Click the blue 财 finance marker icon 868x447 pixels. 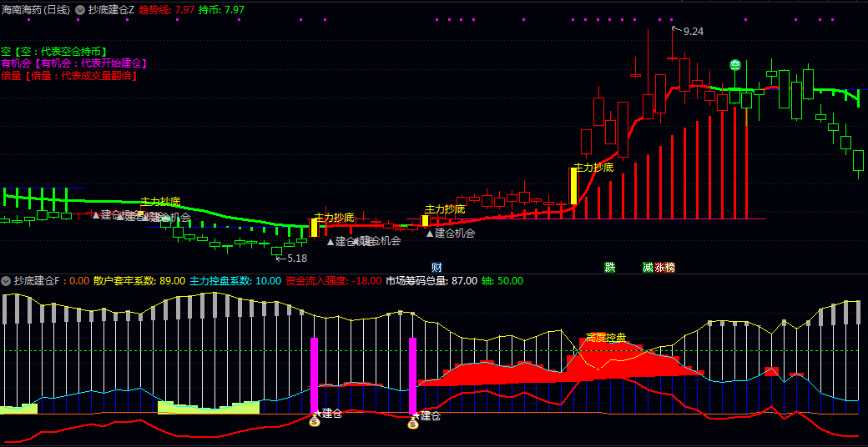click(x=437, y=268)
